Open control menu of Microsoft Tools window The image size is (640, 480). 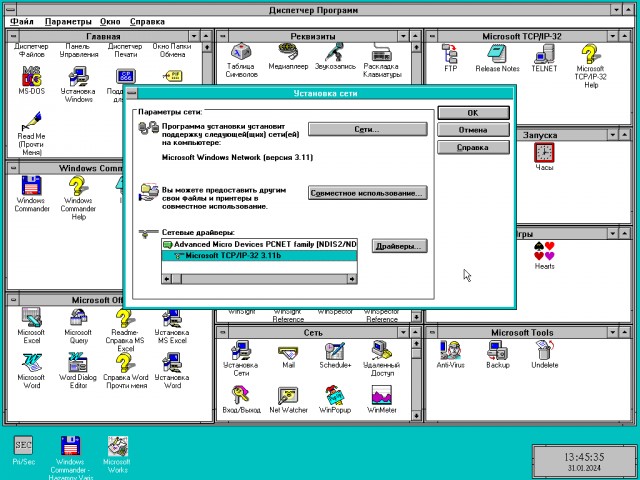(432, 333)
